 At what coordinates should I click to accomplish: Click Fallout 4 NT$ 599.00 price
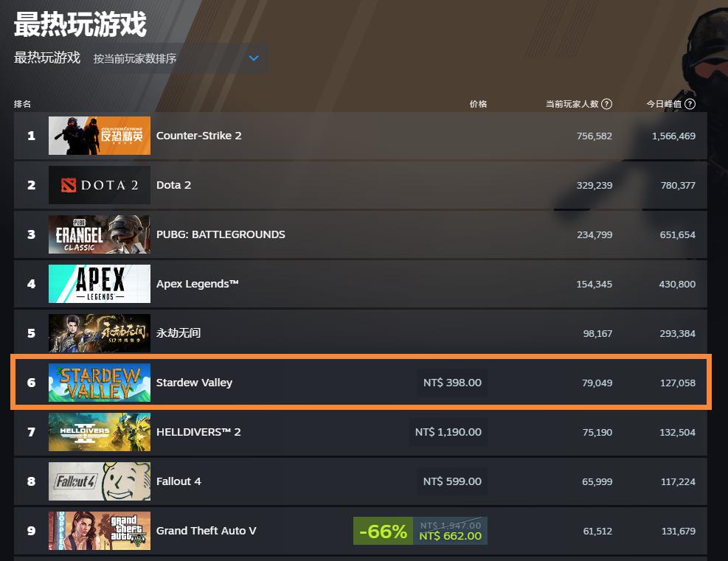coord(452,481)
